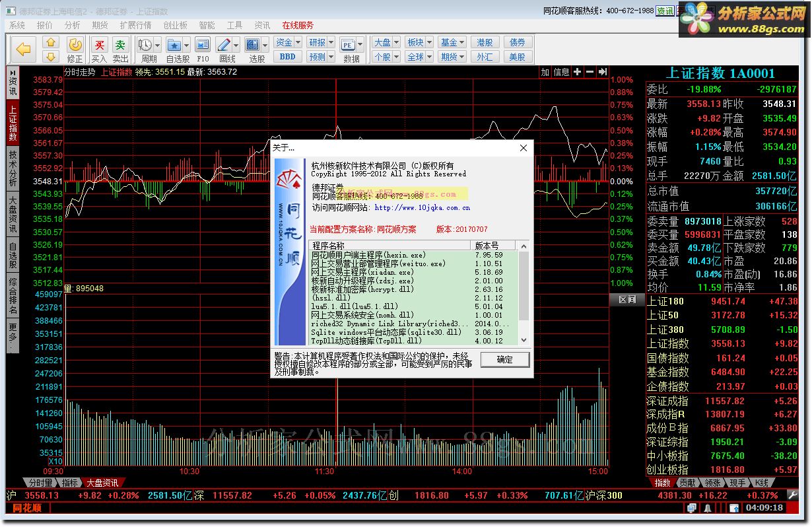Open the wrench settings icon in ticker bar

coord(793,495)
